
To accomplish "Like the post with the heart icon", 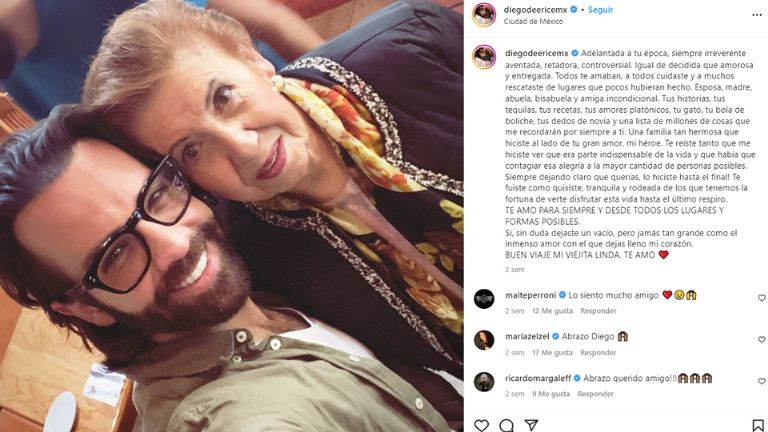I will [482, 425].
